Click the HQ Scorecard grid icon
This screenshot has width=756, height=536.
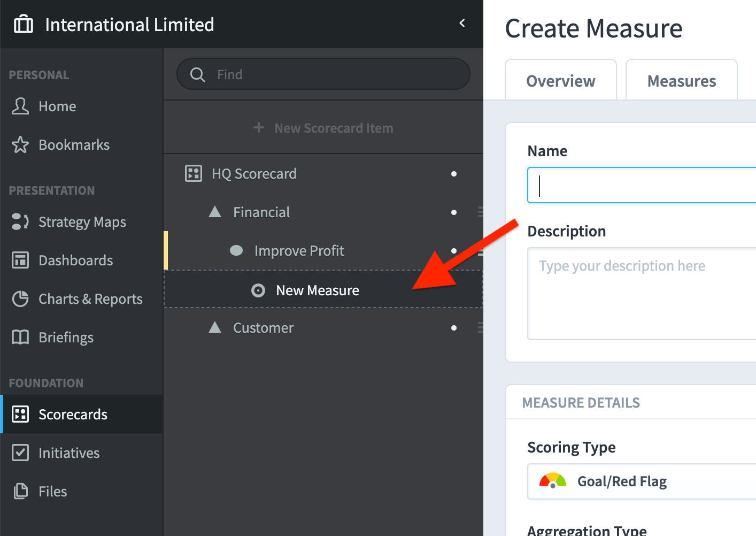pos(193,173)
